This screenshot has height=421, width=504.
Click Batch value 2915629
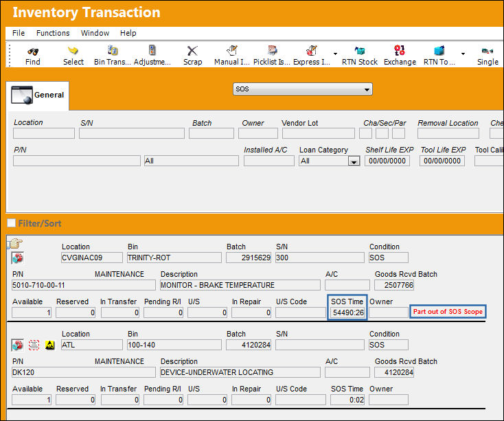[249, 258]
